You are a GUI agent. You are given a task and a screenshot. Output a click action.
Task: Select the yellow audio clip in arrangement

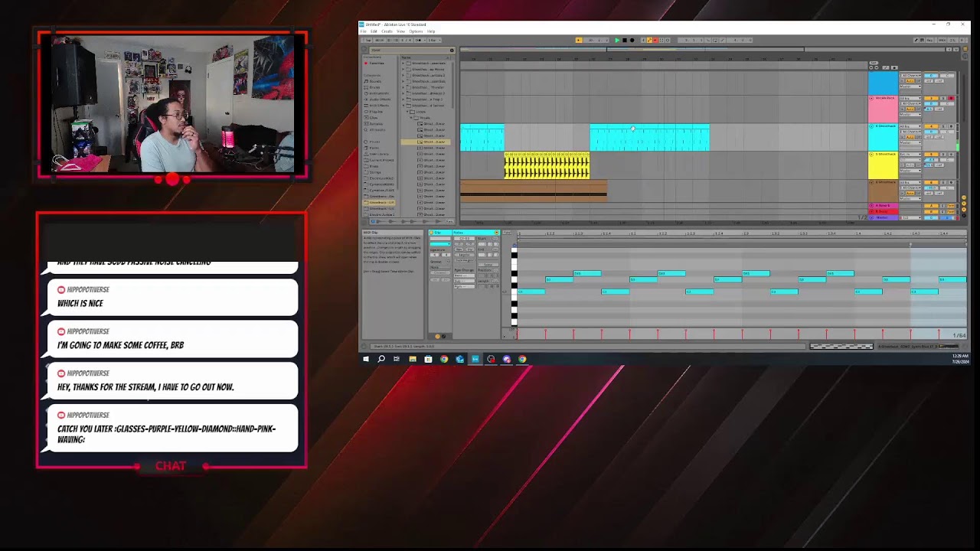pyautogui.click(x=547, y=165)
